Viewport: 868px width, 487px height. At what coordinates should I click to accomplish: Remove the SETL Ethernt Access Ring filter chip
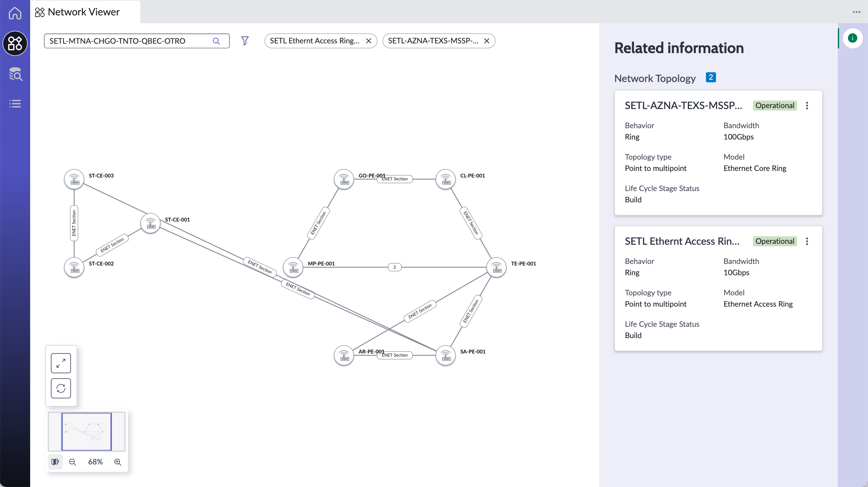pos(369,41)
